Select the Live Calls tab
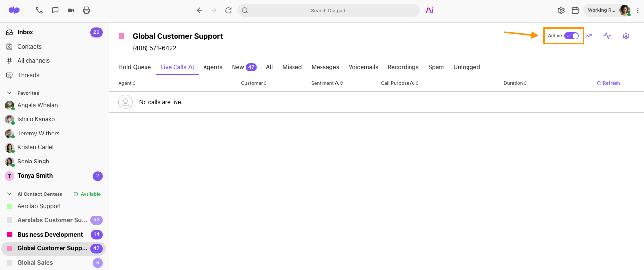The height and width of the screenshot is (270, 644). [177, 67]
